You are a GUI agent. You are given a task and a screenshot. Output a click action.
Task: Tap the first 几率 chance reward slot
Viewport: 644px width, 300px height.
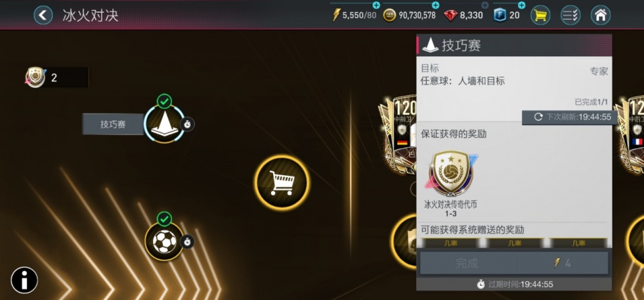(451, 243)
